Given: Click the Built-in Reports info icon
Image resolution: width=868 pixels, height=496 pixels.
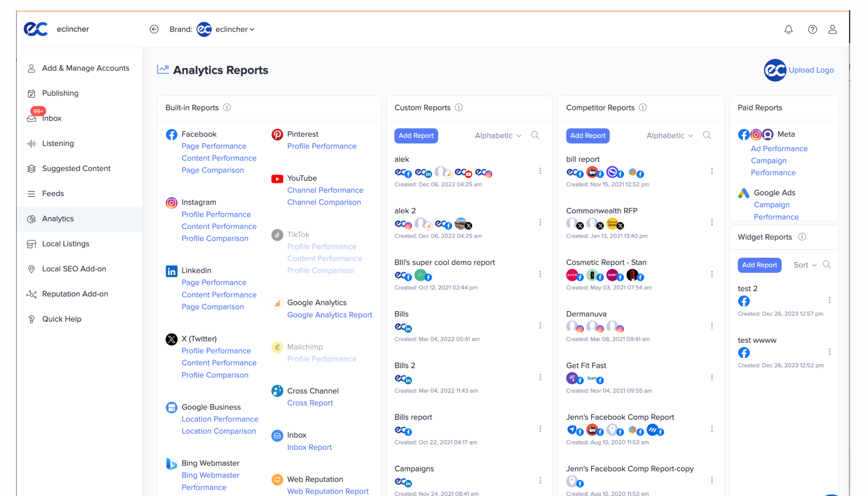Looking at the screenshot, I should coord(227,107).
